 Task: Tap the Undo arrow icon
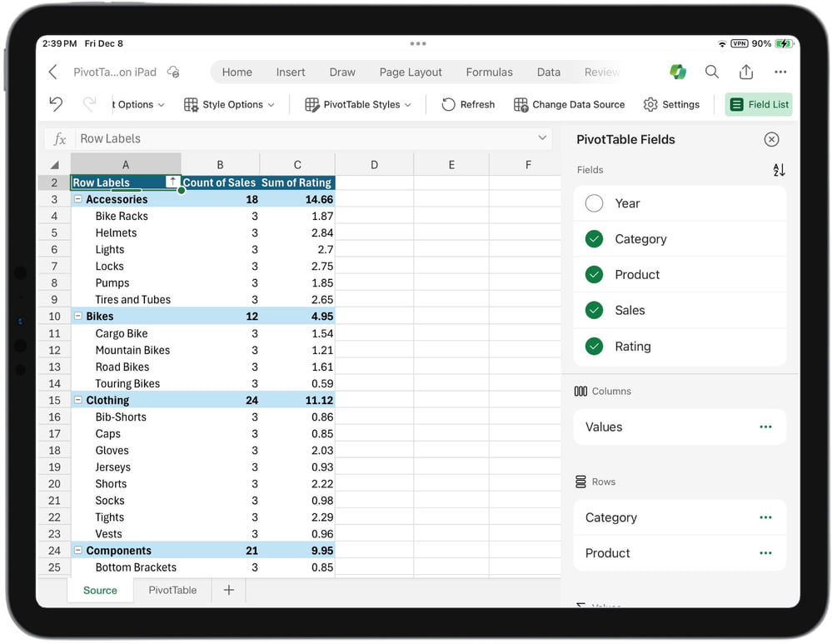point(56,104)
